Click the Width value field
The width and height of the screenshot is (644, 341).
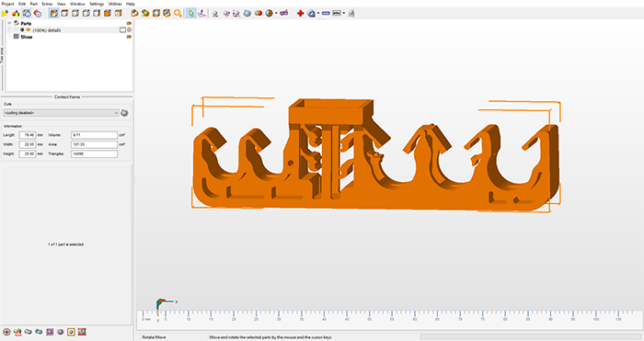[28, 144]
